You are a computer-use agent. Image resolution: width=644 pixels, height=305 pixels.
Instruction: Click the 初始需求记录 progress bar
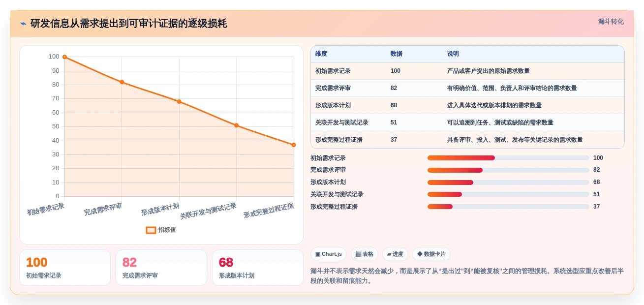[508, 158]
